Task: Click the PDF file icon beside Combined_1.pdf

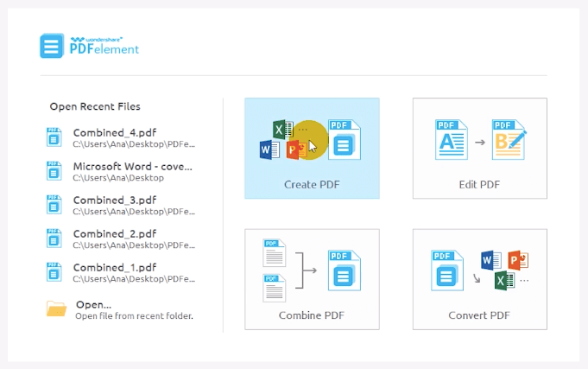Action: coord(54,272)
